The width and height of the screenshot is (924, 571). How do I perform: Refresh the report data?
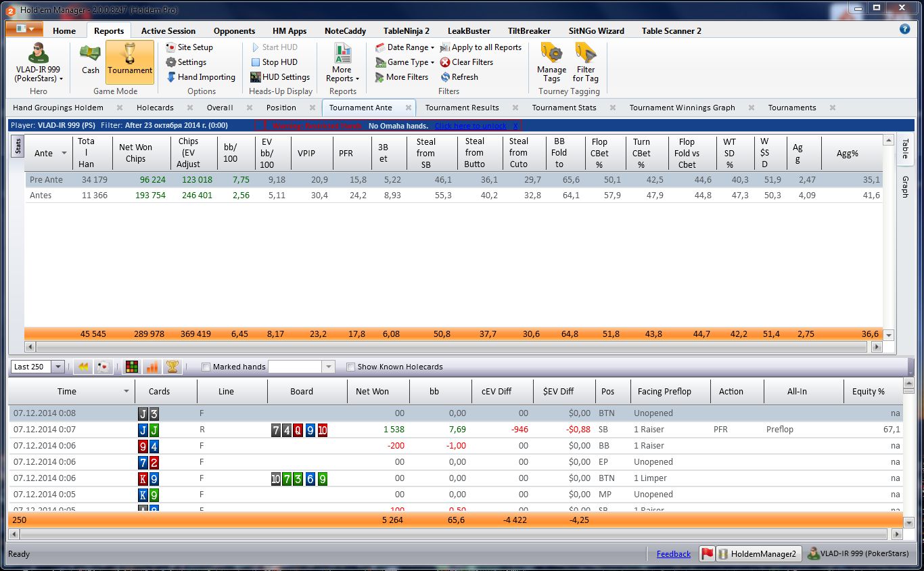pyautogui.click(x=459, y=77)
